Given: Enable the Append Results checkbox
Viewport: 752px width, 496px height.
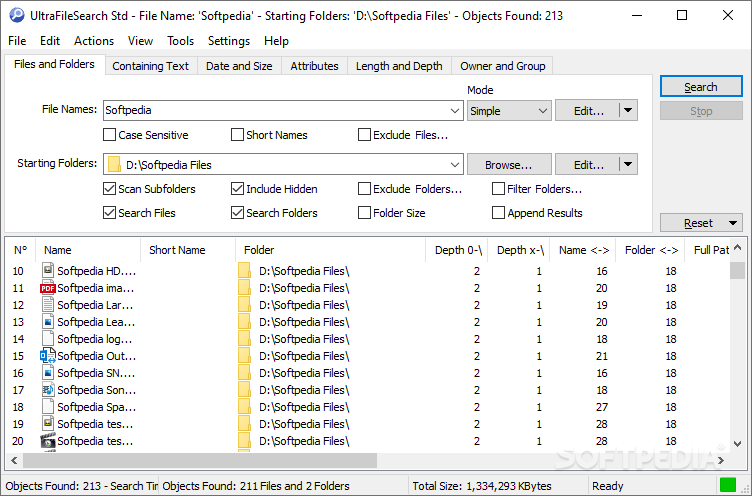Looking at the screenshot, I should tap(498, 213).
